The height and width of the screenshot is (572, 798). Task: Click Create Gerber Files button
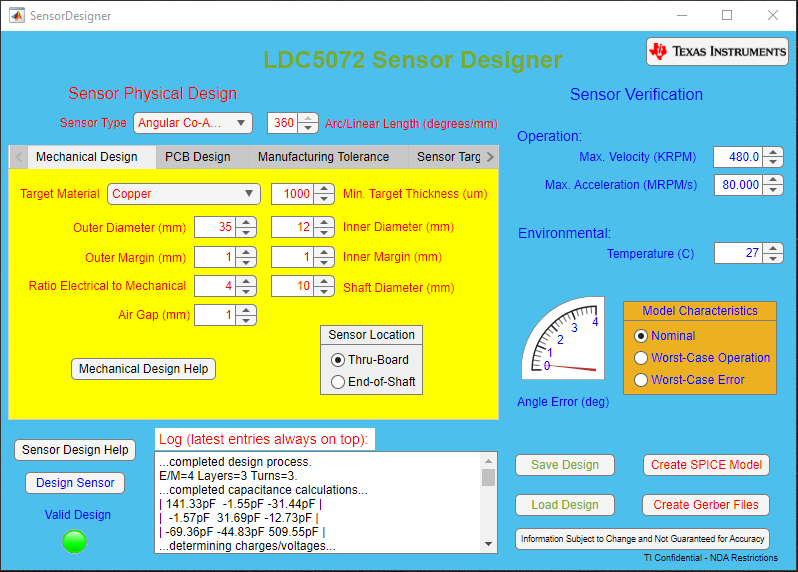click(706, 505)
